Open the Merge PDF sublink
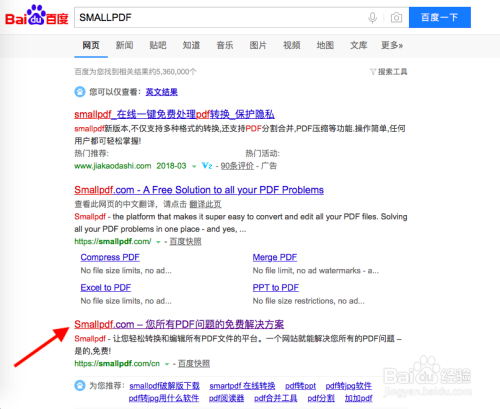Screen dimensions: 500x409 [x=275, y=257]
